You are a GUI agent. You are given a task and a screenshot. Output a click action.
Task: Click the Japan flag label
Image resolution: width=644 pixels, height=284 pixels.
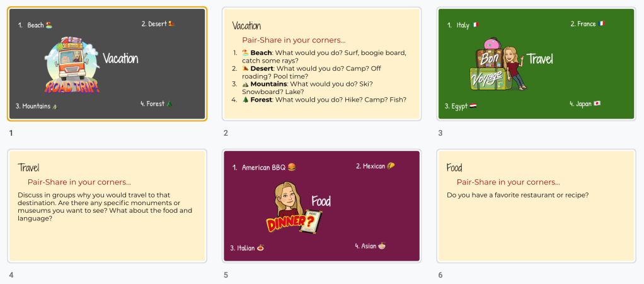tap(585, 104)
